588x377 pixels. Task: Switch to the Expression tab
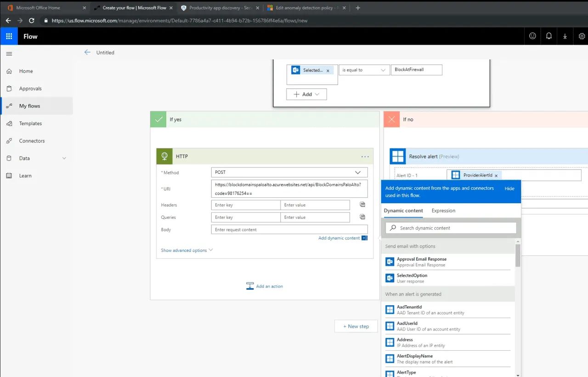click(443, 211)
